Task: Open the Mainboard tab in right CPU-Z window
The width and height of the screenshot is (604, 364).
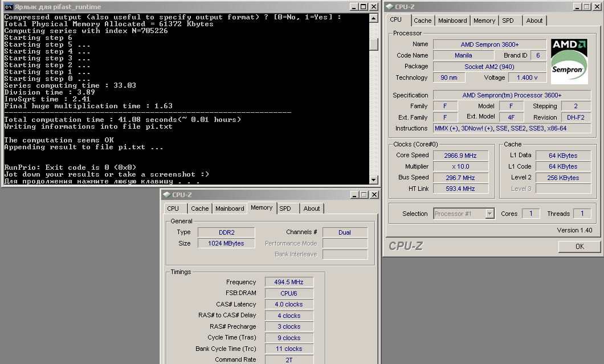Action: pos(452,21)
